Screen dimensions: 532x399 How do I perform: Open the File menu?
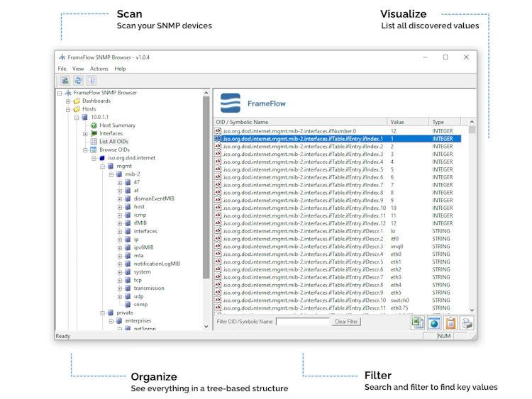point(62,69)
